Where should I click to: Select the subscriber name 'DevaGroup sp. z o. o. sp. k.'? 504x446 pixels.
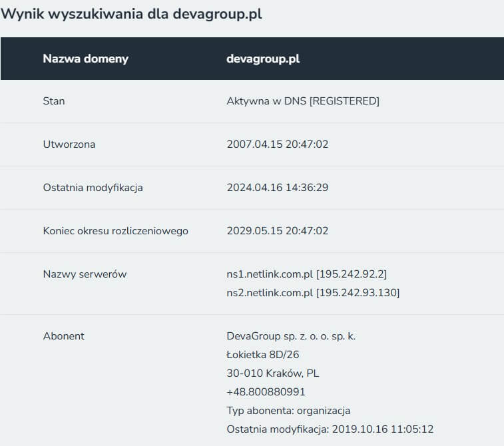[x=291, y=336]
